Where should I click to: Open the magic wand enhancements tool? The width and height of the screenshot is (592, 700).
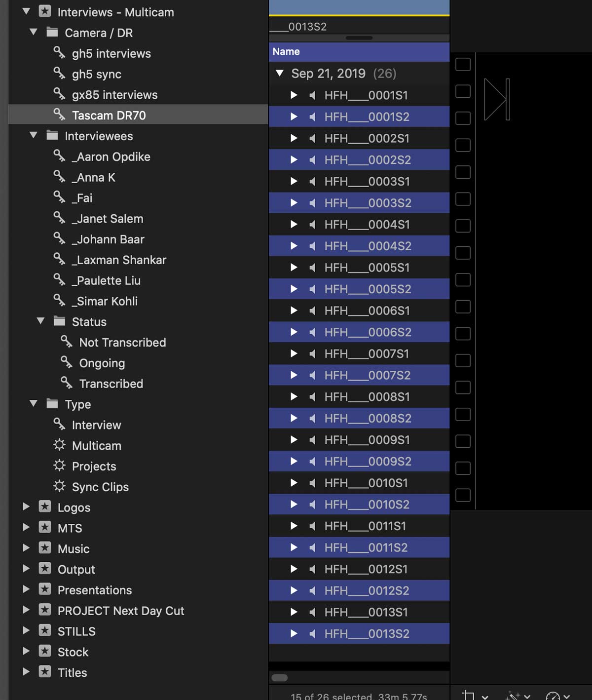point(513,696)
